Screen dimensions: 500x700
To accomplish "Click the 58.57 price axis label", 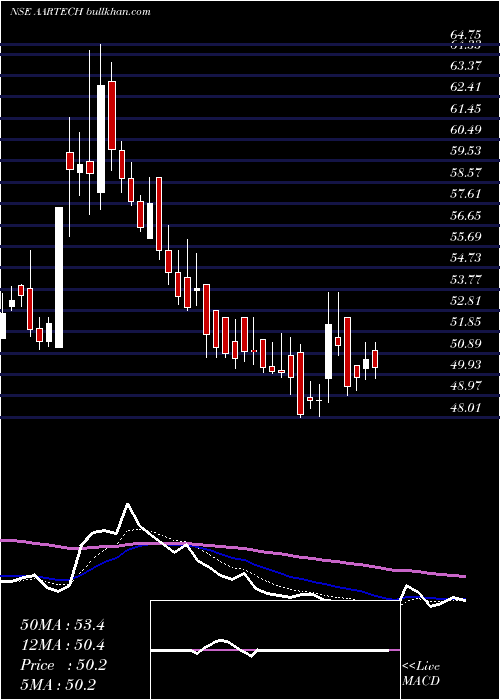I will pos(466,172).
